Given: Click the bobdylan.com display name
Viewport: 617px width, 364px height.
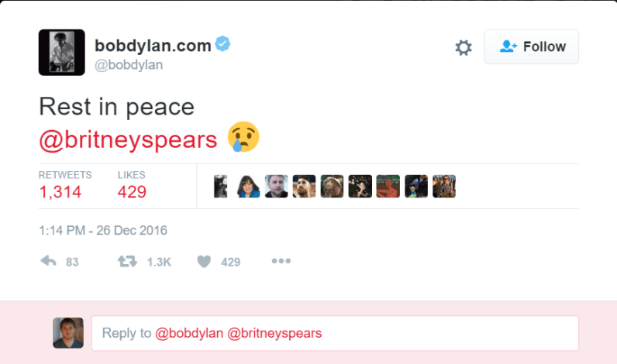Looking at the screenshot, I should pos(153,45).
